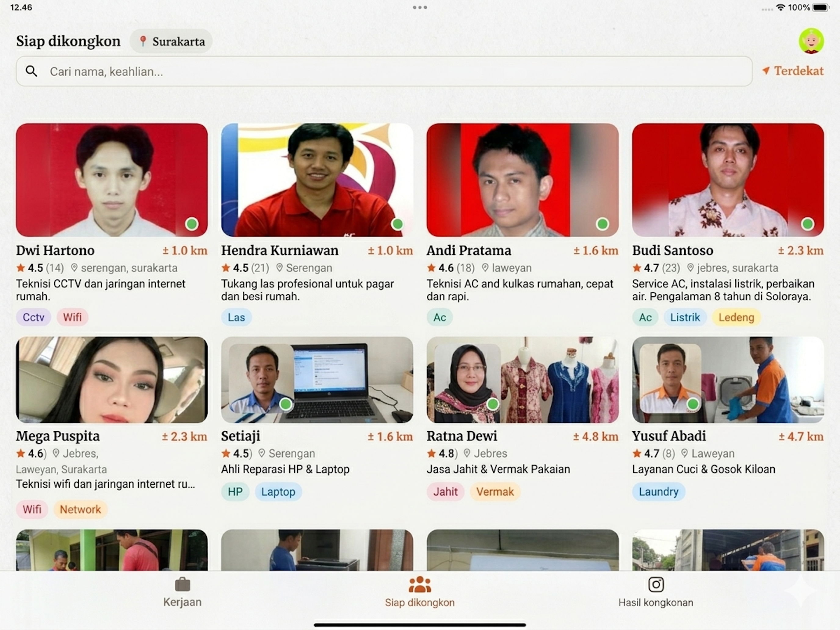The width and height of the screenshot is (840, 630).
Task: Open Setiaji's laptop repair photo
Action: (317, 380)
